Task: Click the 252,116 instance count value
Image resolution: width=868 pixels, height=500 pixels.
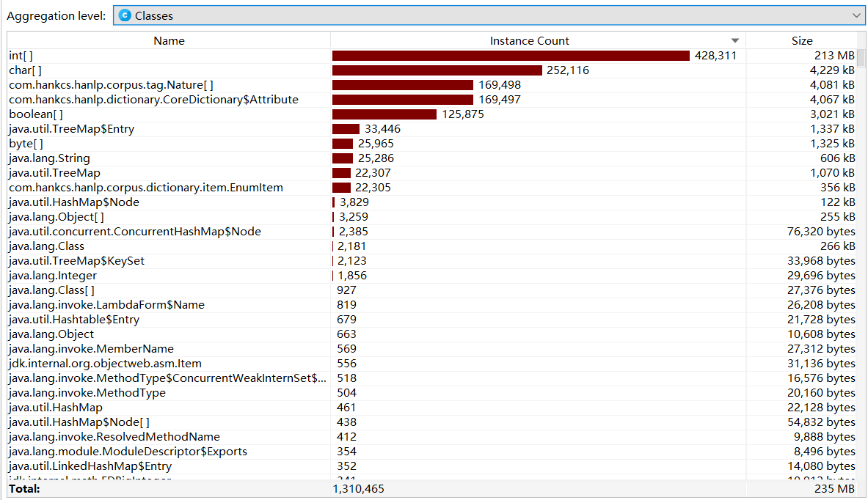Action: (x=567, y=70)
